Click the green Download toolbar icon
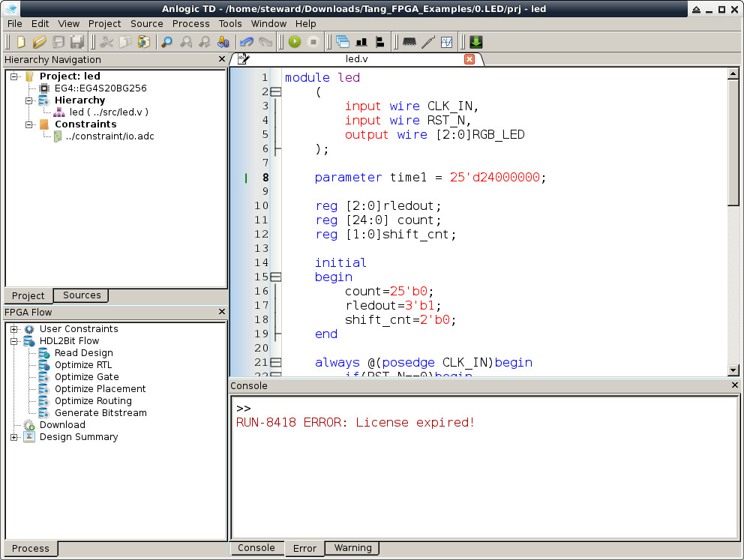 (x=476, y=42)
